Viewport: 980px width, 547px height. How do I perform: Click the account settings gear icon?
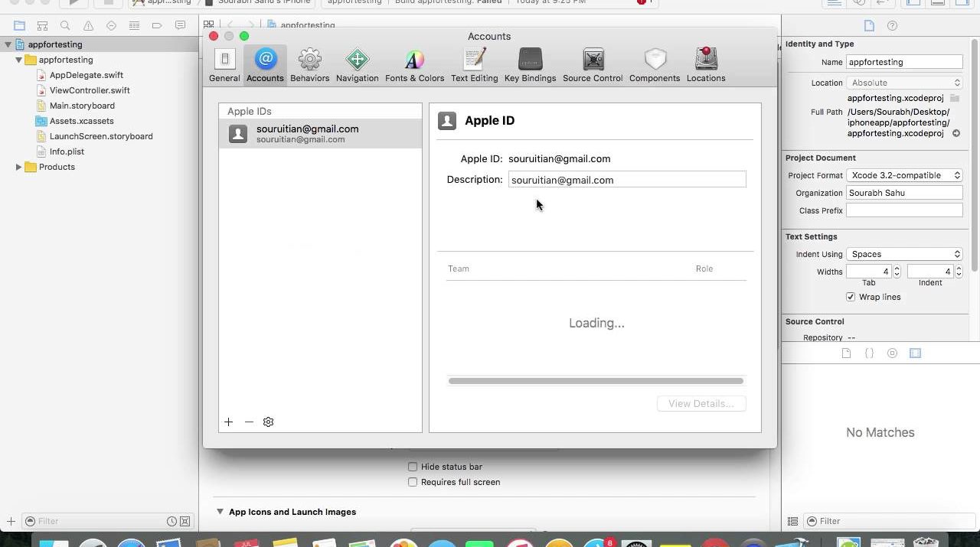[268, 422]
